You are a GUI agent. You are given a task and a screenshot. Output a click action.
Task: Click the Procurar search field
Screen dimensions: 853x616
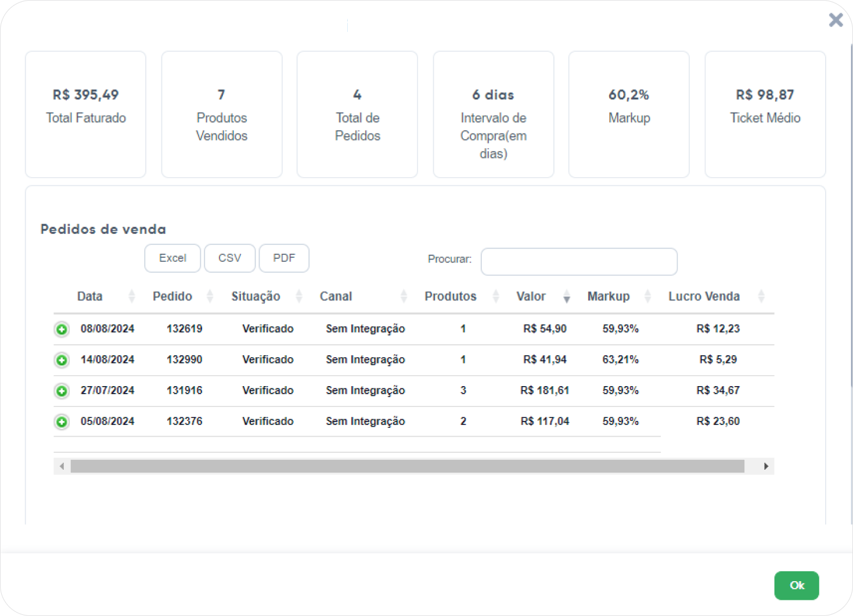pyautogui.click(x=579, y=261)
